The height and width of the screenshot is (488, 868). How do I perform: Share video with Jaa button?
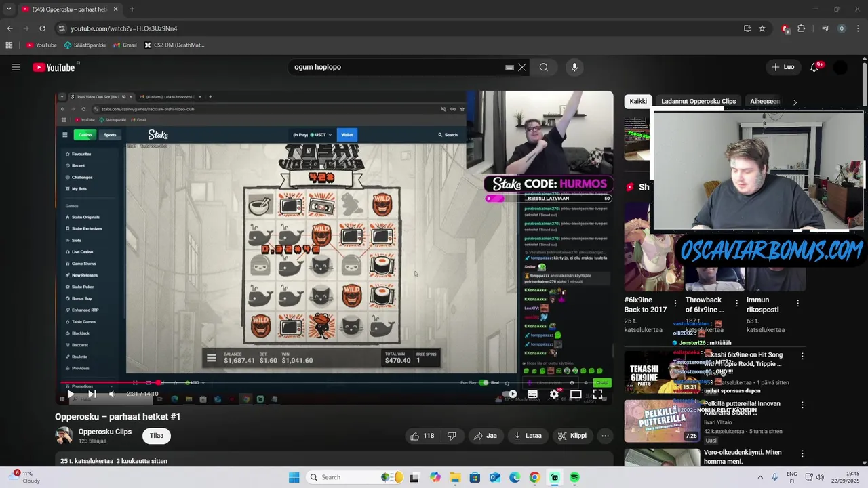486,436
